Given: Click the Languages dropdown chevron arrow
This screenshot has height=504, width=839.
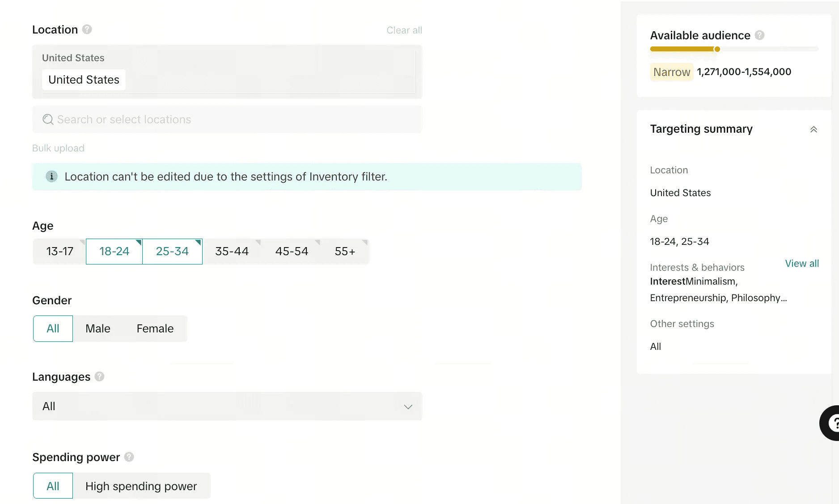Looking at the screenshot, I should (x=408, y=407).
